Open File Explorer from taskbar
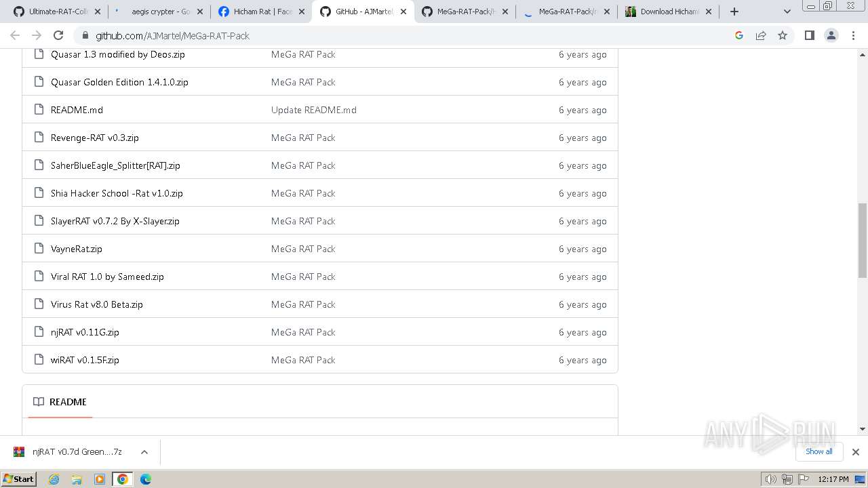The image size is (868, 488). click(77, 479)
